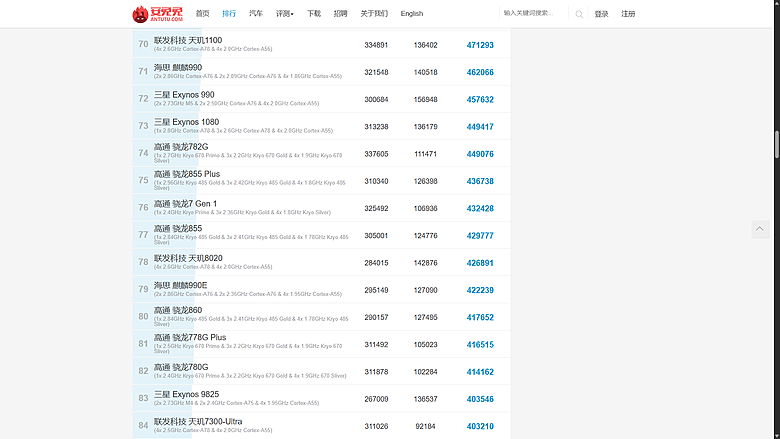This screenshot has width=780, height=439.
Task: Click the page vertical scrollbar thumb
Action: click(776, 145)
